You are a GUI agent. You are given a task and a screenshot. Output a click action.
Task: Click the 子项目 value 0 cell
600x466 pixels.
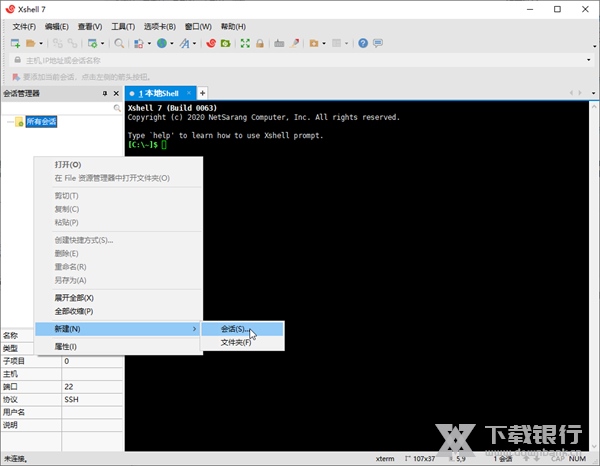pos(92,361)
